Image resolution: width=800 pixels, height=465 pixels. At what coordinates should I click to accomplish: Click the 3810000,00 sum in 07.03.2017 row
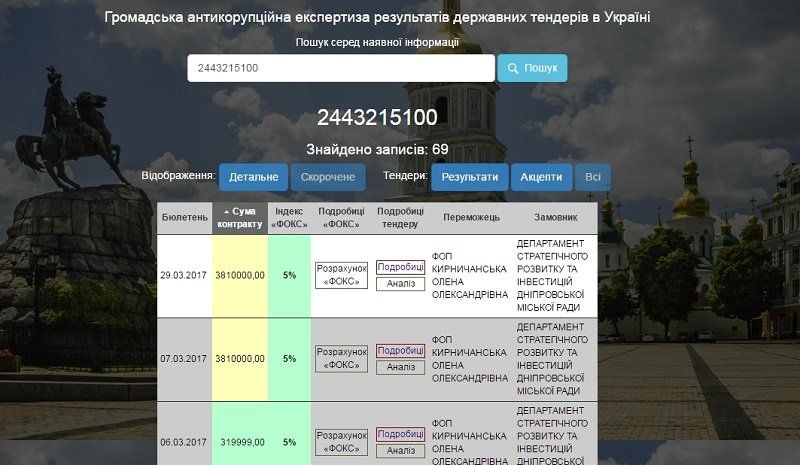point(240,359)
